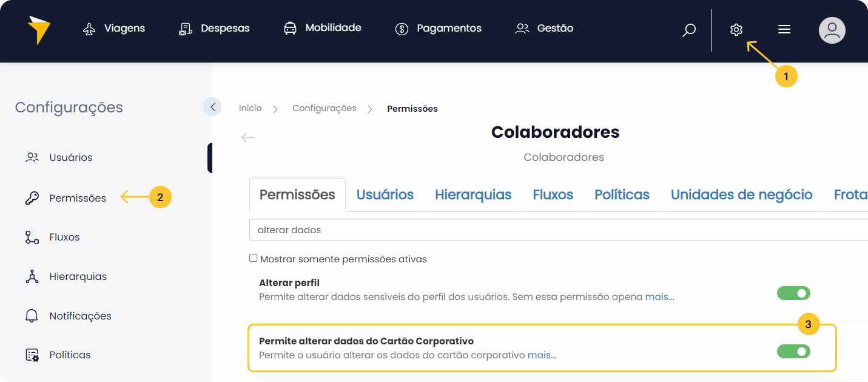Click the back arrow beside Colaboradores
This screenshot has height=382, width=868.
247,137
